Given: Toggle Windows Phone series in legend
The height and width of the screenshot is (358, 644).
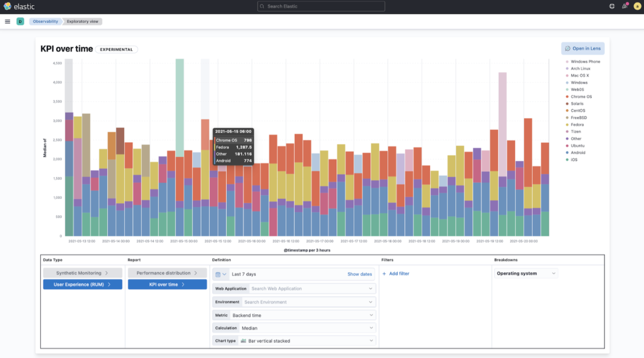Looking at the screenshot, I should 585,62.
